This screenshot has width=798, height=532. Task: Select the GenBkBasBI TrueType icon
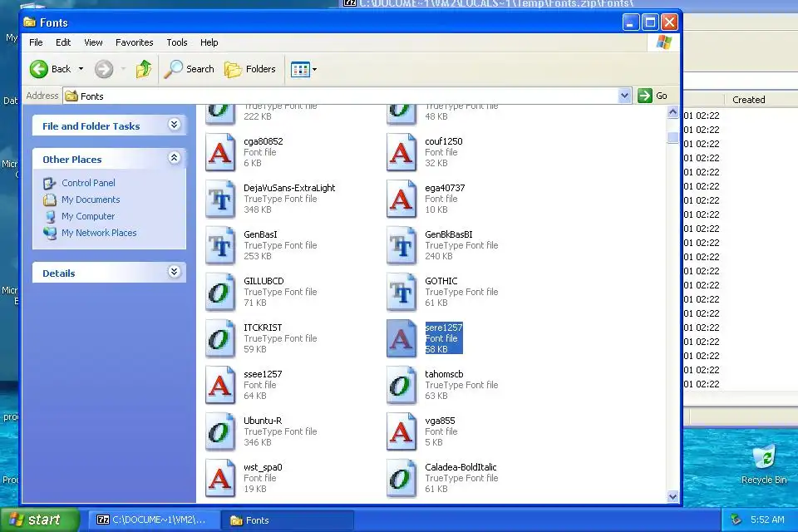(x=401, y=245)
